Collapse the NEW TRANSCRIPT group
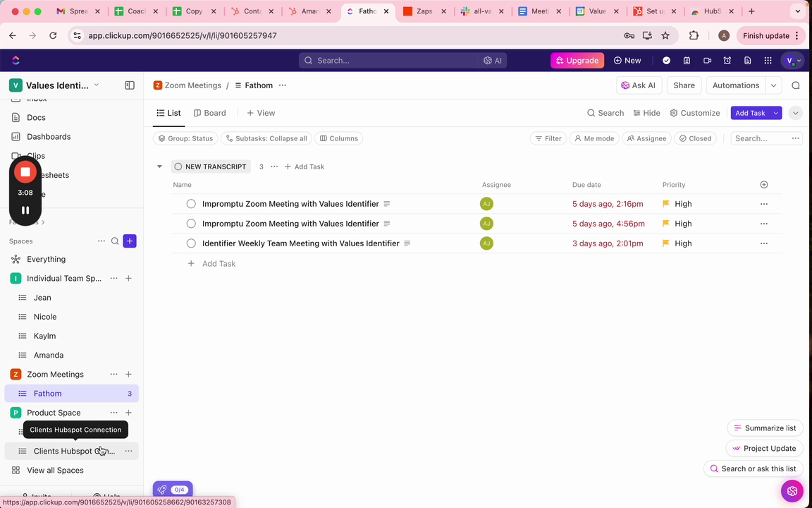The height and width of the screenshot is (508, 812). (159, 167)
